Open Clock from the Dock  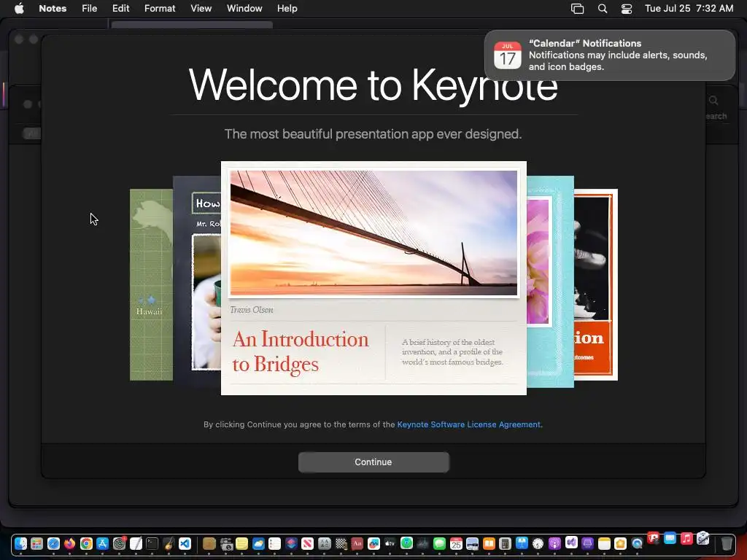(x=538, y=543)
